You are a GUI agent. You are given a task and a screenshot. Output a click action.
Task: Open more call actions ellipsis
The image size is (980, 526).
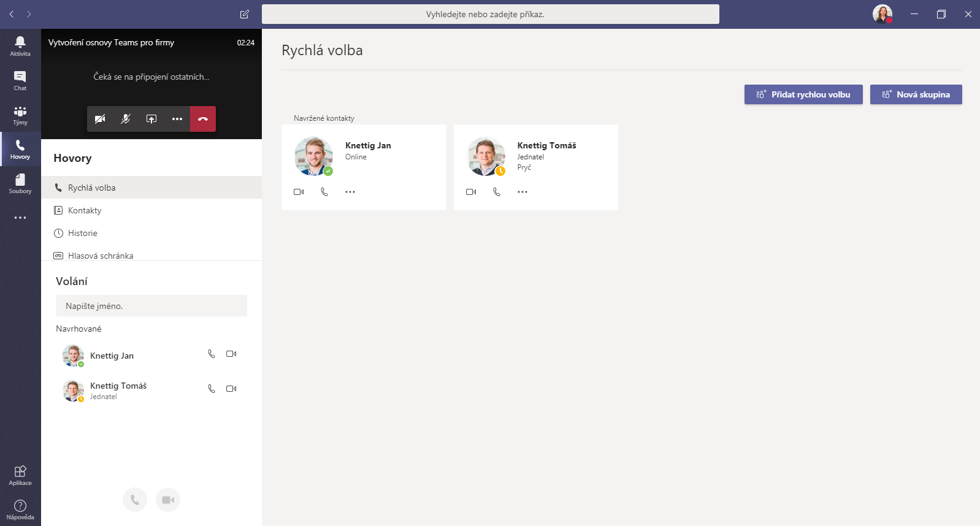(x=177, y=119)
